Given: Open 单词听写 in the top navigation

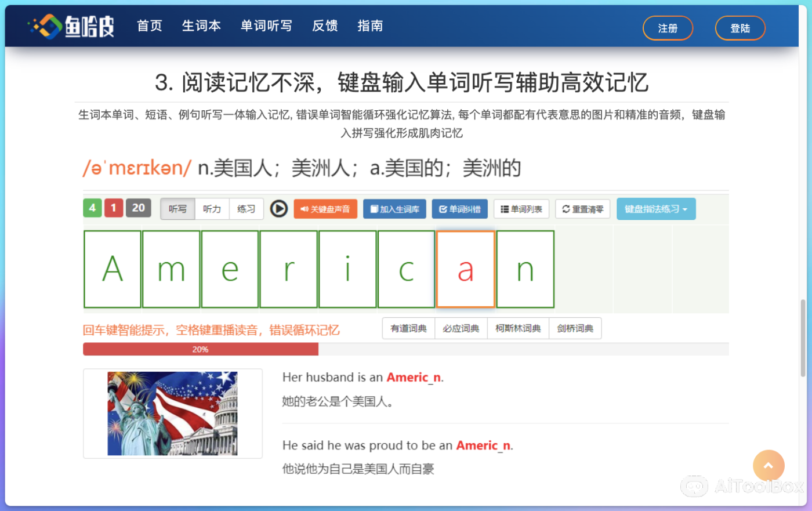Looking at the screenshot, I should point(266,26).
